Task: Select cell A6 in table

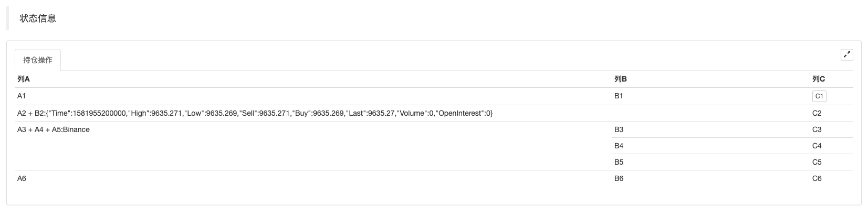Action: [22, 178]
